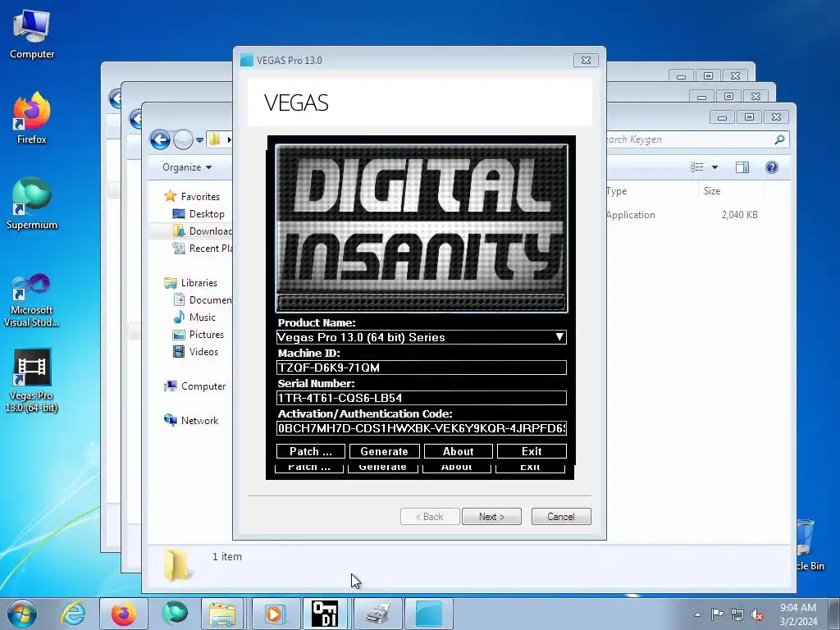Select Network in the navigation pane
The height and width of the screenshot is (630, 840).
tap(199, 421)
